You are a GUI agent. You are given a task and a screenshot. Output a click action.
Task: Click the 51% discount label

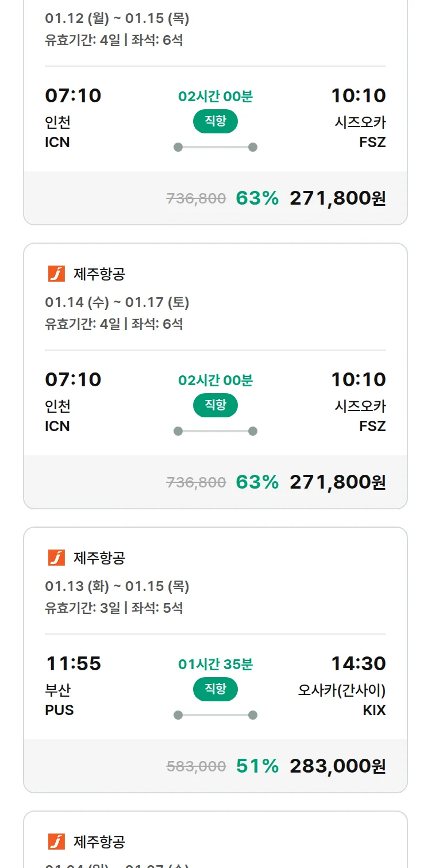[x=257, y=766]
